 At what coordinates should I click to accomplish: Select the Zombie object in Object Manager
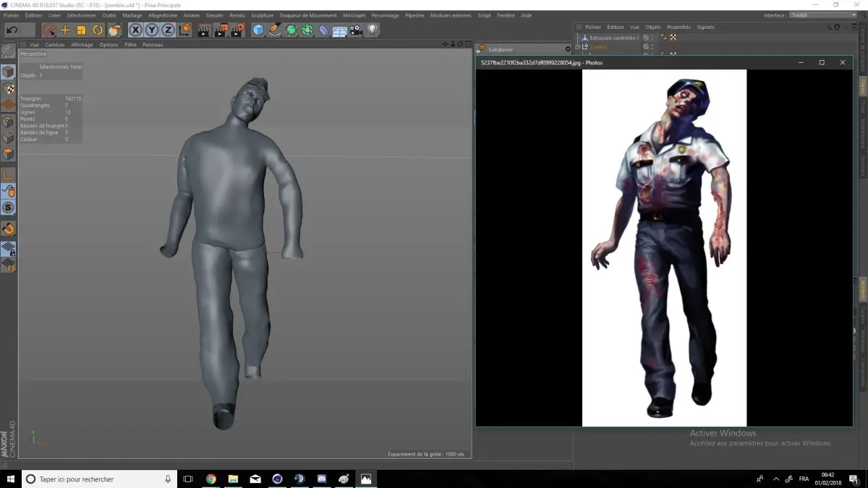coord(598,46)
